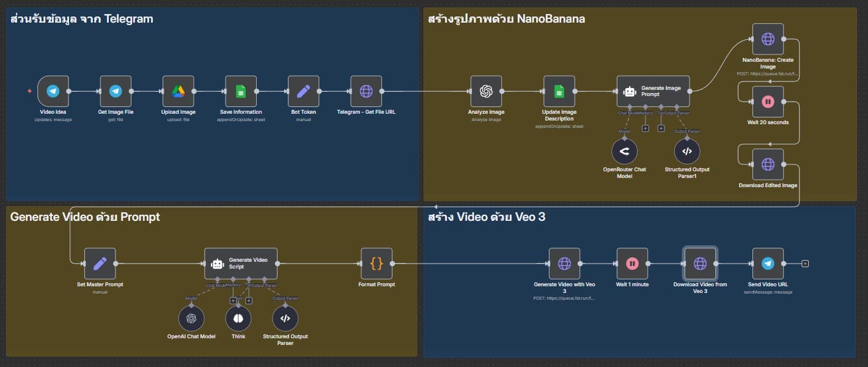The image size is (868, 367).
Task: Select the Think tool node
Action: [238, 318]
